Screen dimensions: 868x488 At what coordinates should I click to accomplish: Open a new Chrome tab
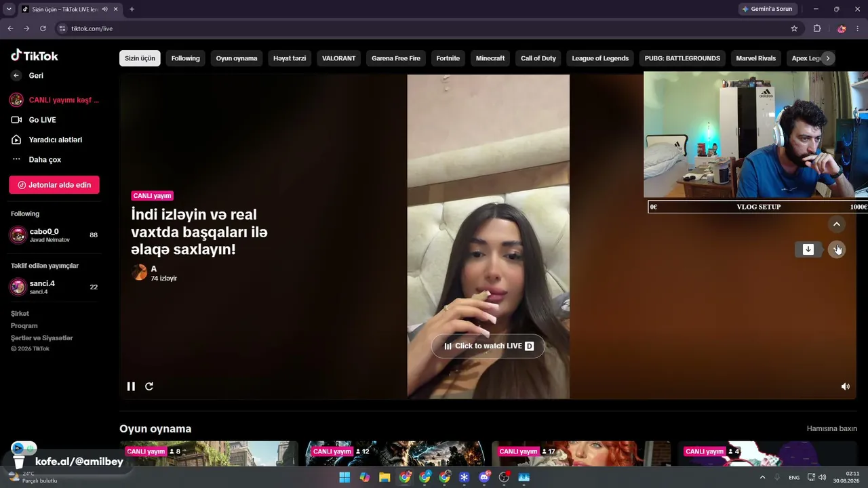[132, 9]
